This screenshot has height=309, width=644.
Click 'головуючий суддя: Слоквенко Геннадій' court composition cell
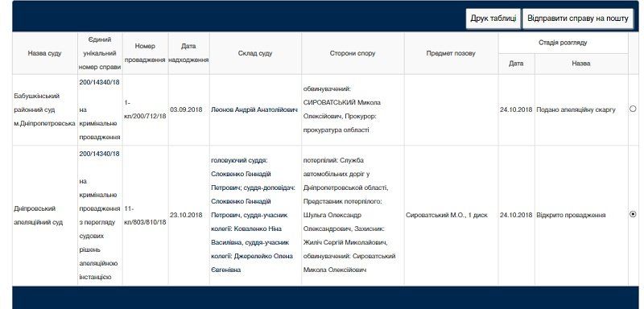pyautogui.click(x=255, y=215)
